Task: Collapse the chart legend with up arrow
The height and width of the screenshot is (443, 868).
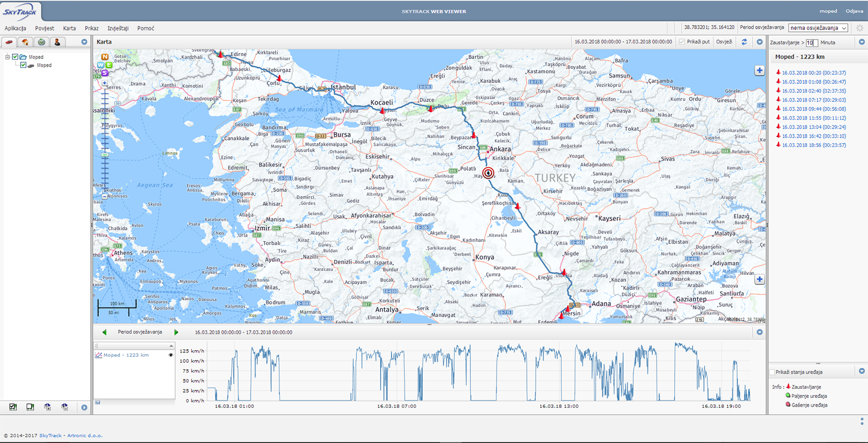Action: [171, 346]
